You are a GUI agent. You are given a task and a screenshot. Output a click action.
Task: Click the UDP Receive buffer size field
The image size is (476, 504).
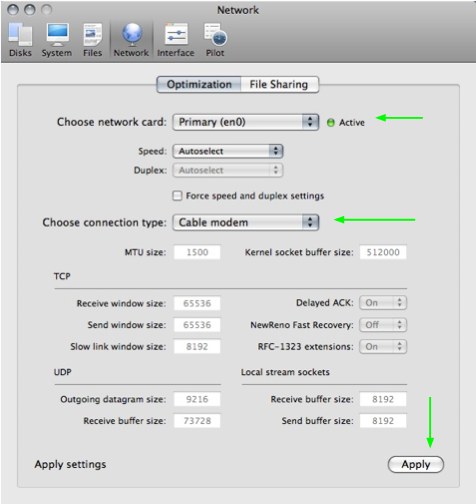[197, 421]
